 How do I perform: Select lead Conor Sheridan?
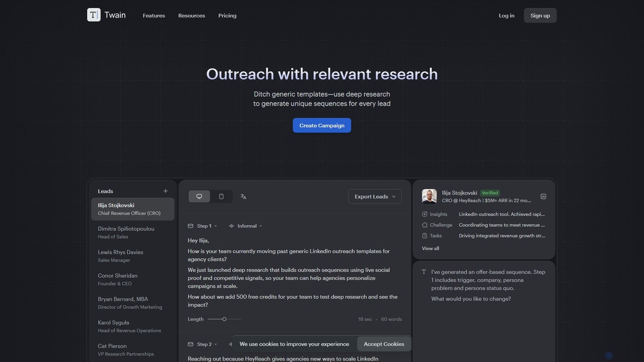tap(133, 280)
